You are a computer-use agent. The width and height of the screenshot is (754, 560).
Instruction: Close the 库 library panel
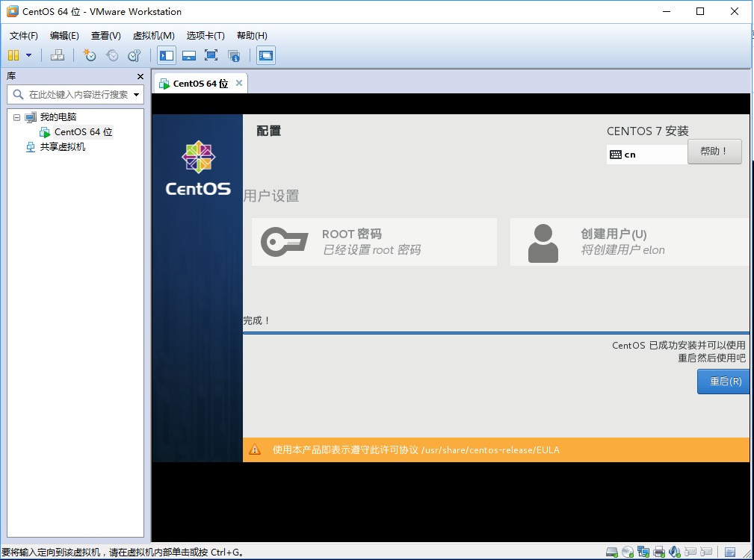[140, 76]
